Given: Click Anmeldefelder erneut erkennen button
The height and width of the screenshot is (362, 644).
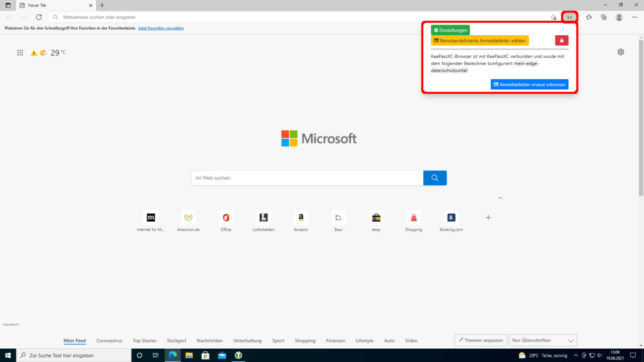Looking at the screenshot, I should click(x=530, y=84).
